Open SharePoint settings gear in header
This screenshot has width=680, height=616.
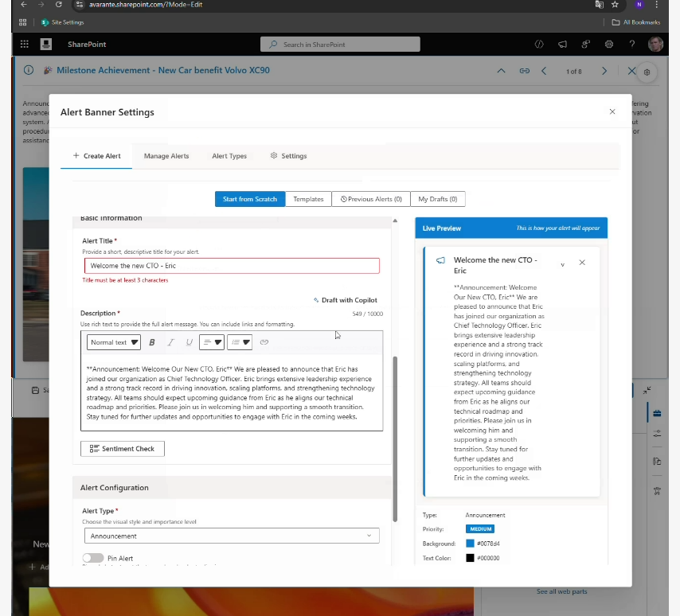(x=609, y=45)
